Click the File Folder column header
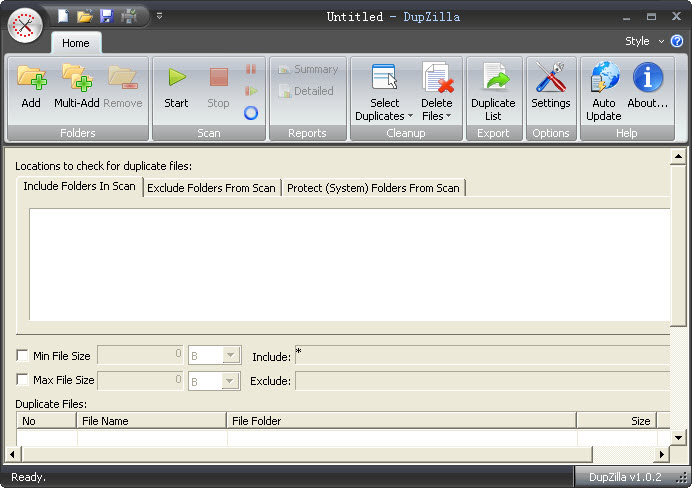The image size is (692, 488). pos(400,421)
